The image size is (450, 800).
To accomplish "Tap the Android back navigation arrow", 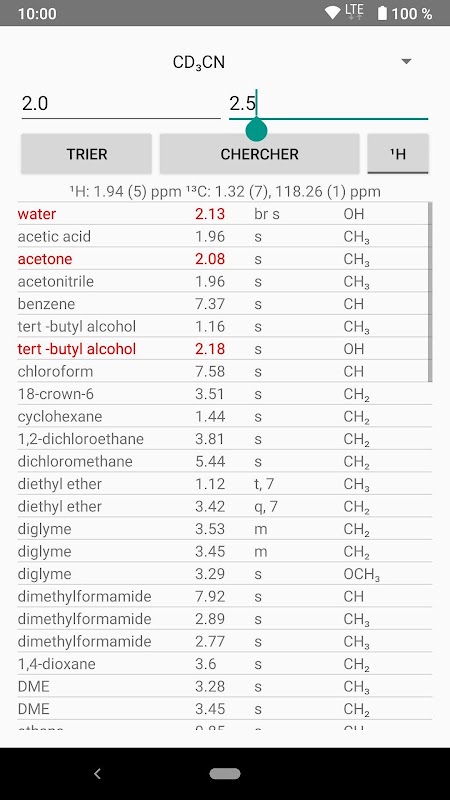I will pyautogui.click(x=97, y=773).
